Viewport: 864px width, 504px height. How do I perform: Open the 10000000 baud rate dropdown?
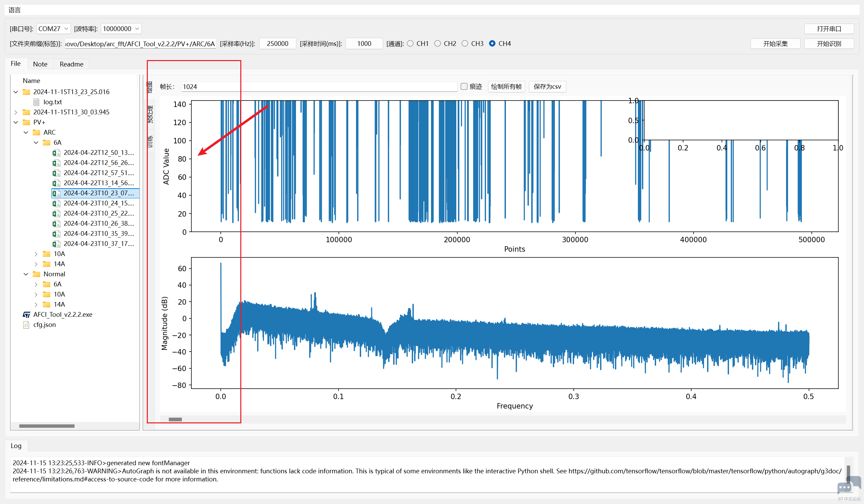pyautogui.click(x=121, y=29)
